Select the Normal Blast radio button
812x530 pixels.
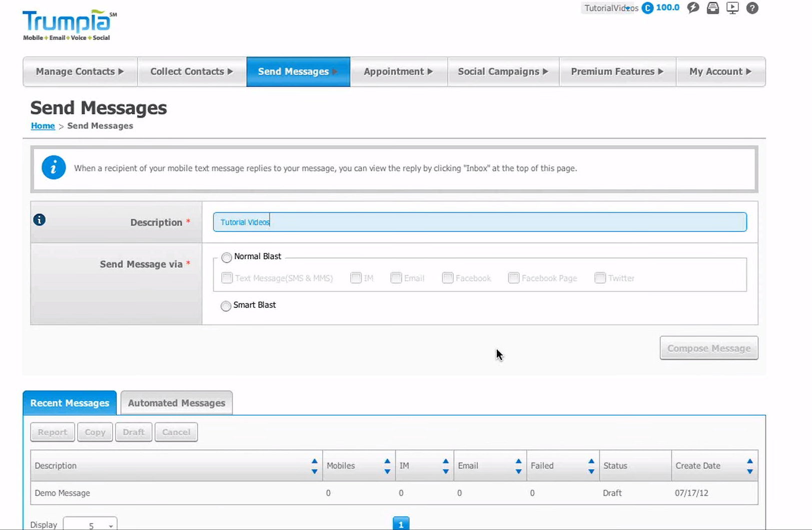point(226,257)
